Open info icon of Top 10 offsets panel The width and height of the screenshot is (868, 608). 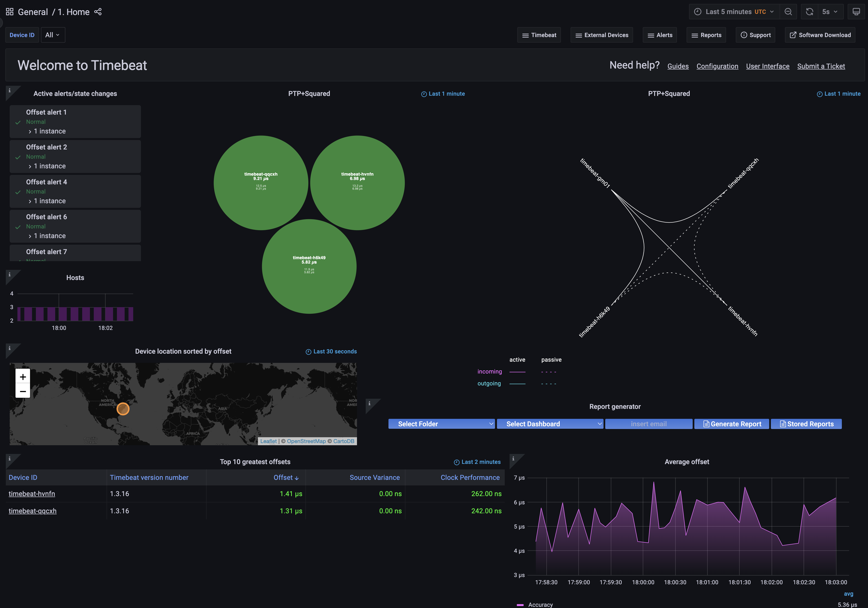(x=9, y=459)
